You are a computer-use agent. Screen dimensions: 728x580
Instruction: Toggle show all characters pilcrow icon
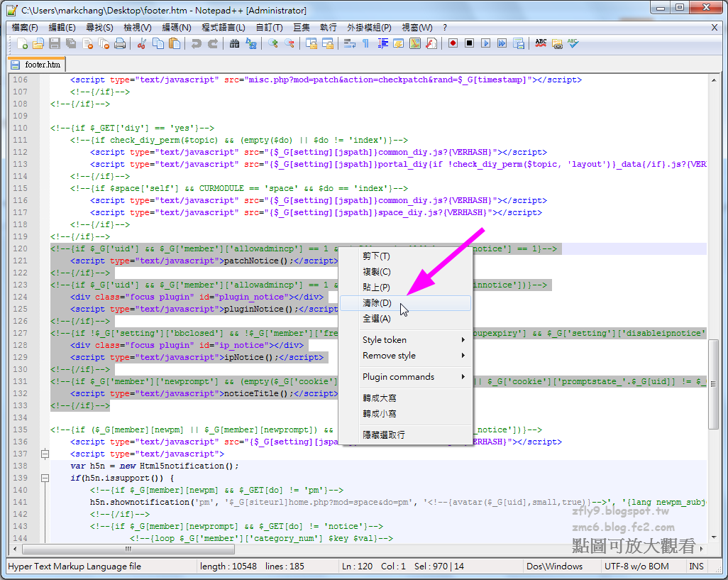tap(366, 43)
